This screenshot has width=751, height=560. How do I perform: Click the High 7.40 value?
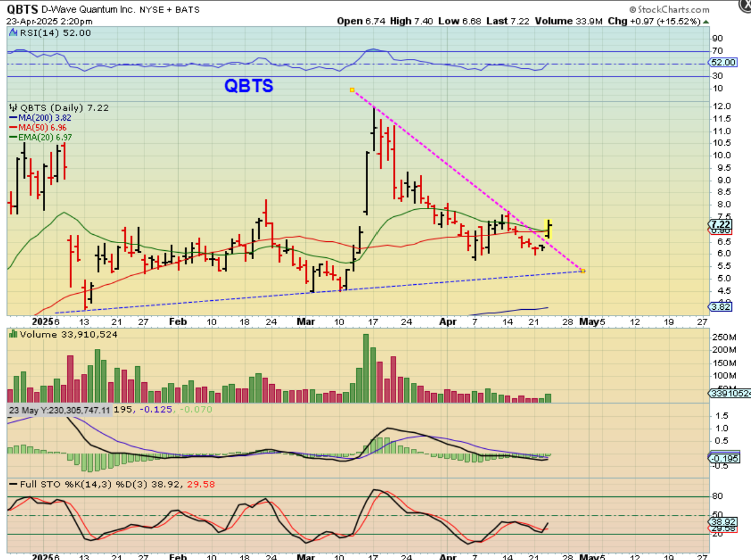click(x=412, y=21)
